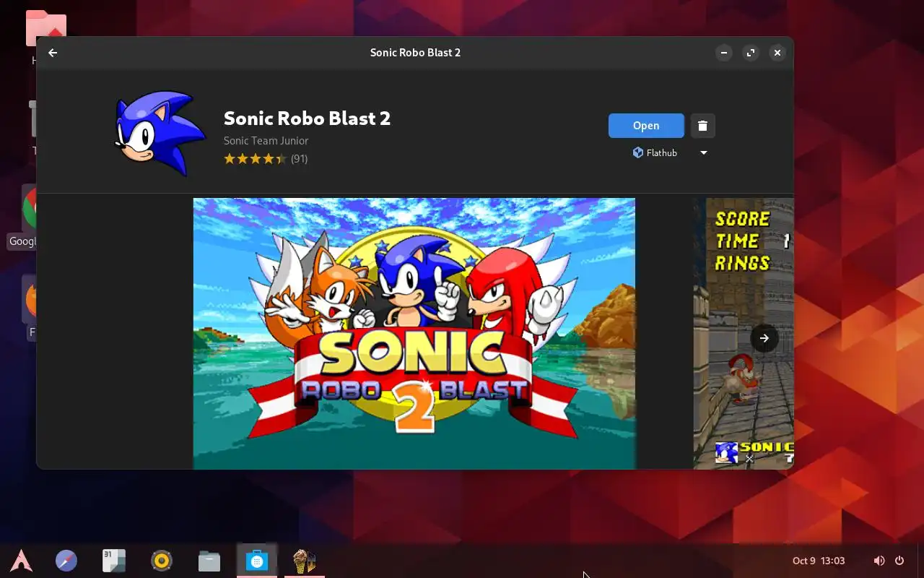Viewport: 924px width, 578px height.
Task: Click the Sonic Robo Blast 2 heading
Action: (x=307, y=118)
